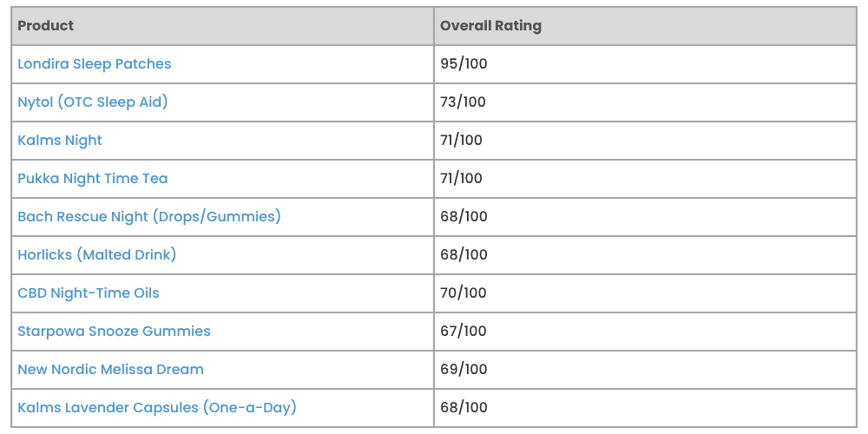868x434 pixels.
Task: Visit the New Nordic Melissa Dream link
Action: pyautogui.click(x=111, y=369)
